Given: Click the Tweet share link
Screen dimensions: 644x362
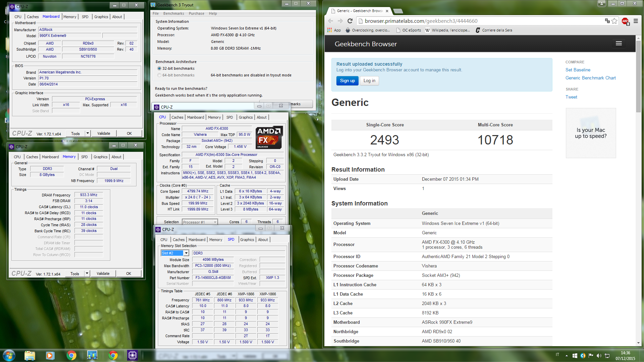Looking at the screenshot, I should (x=571, y=97).
